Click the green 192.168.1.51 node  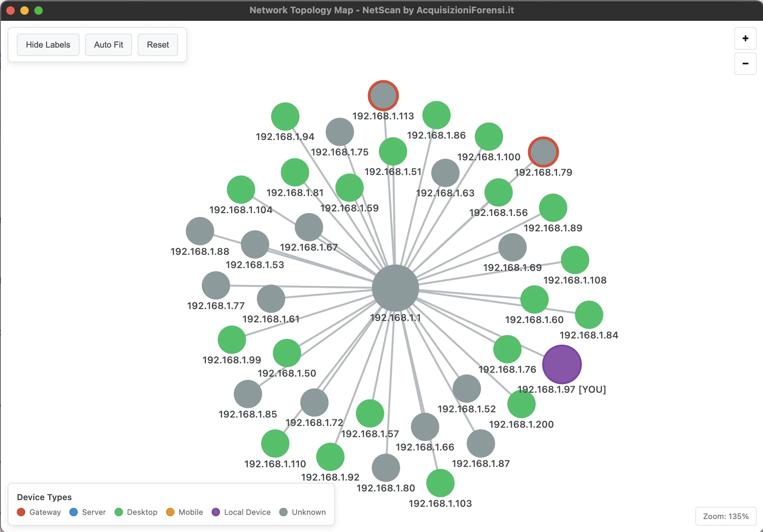pos(393,152)
